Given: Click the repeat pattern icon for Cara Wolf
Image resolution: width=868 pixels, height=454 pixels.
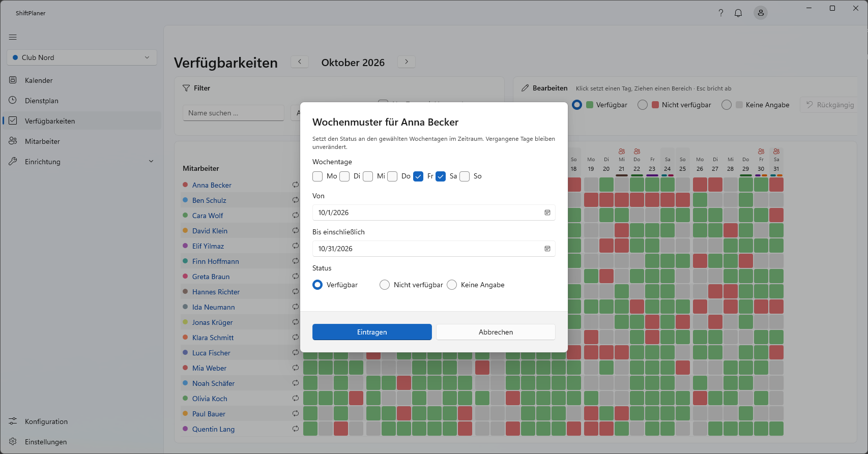Looking at the screenshot, I should click(296, 215).
